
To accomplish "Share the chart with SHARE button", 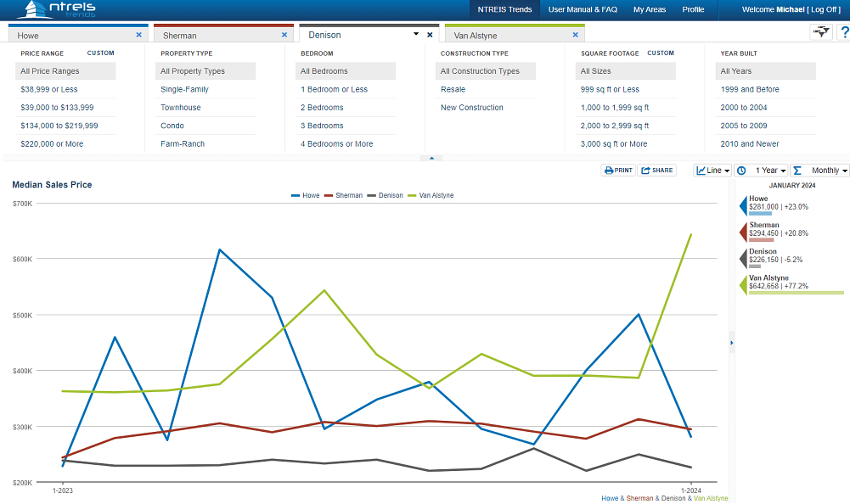I will pyautogui.click(x=656, y=171).
